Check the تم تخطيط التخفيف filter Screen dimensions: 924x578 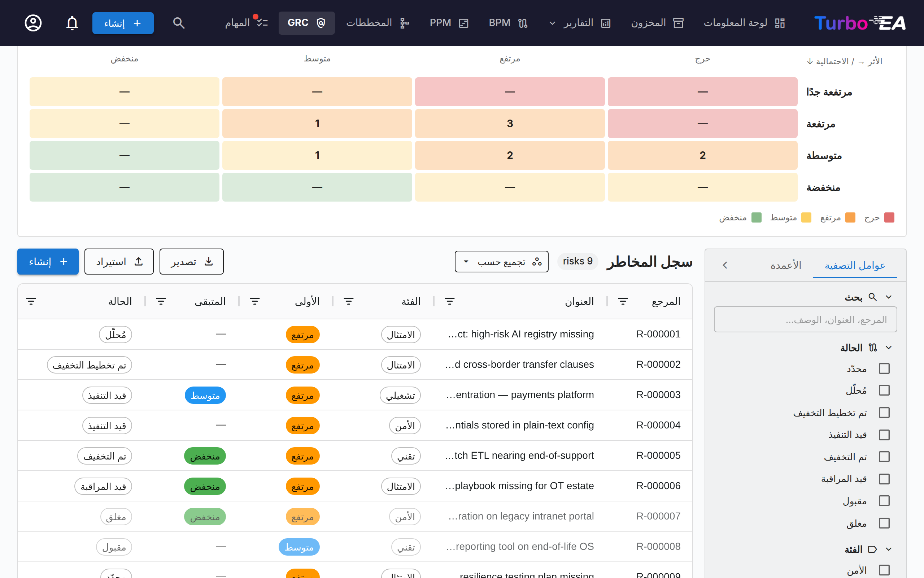click(884, 413)
